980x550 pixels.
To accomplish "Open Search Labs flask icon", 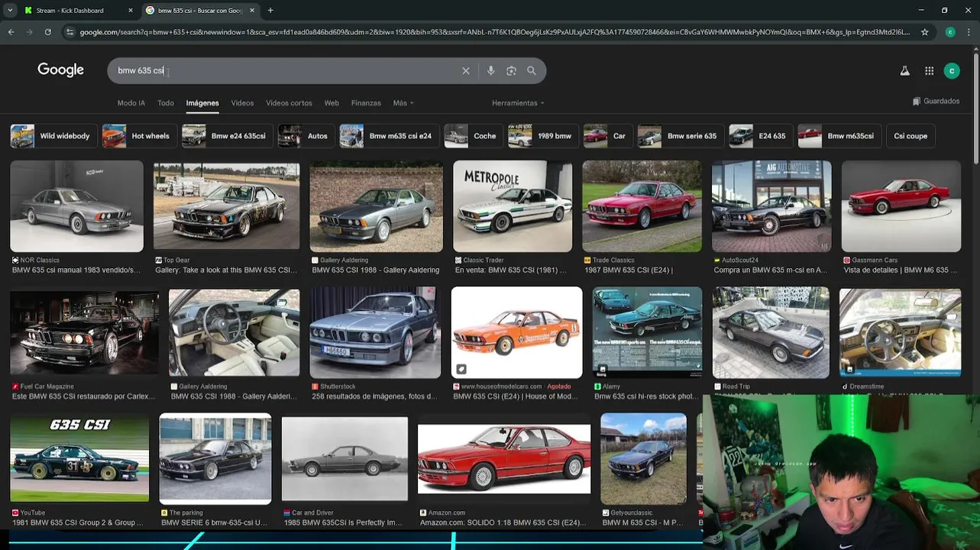I will click(904, 70).
